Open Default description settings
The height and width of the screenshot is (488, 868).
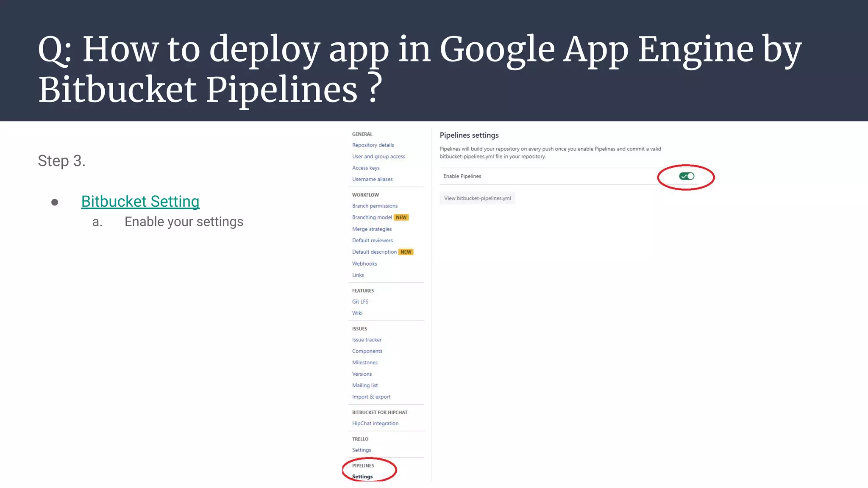click(374, 252)
